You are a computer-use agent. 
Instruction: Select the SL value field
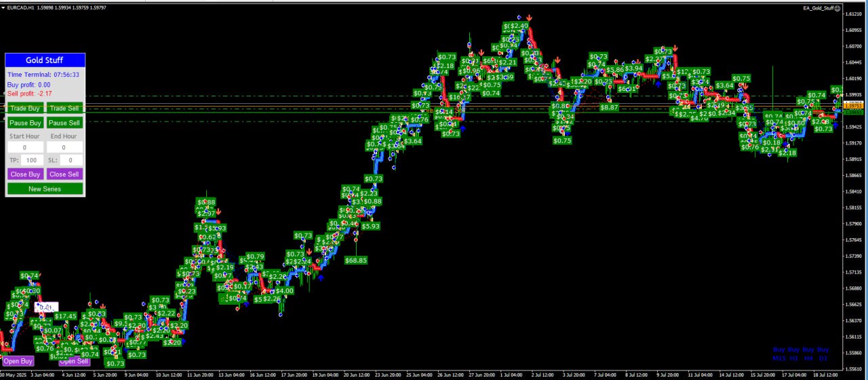[71, 160]
